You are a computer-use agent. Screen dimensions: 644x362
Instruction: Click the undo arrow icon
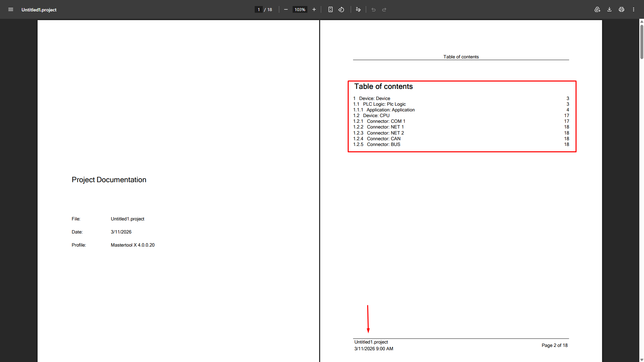[374, 9]
